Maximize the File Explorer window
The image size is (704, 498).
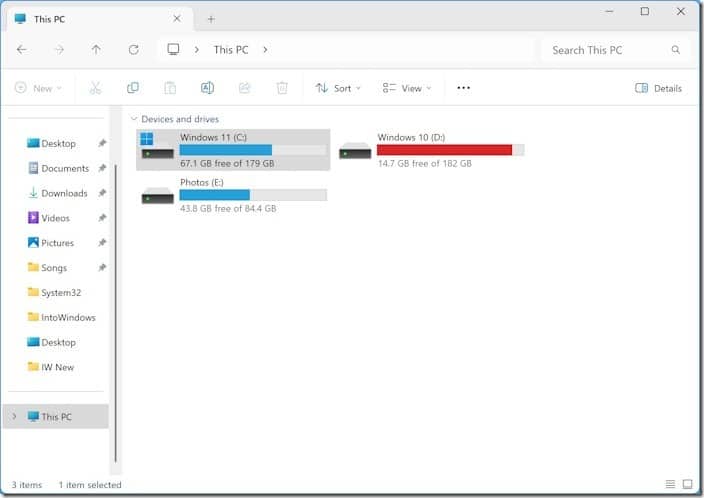645,11
